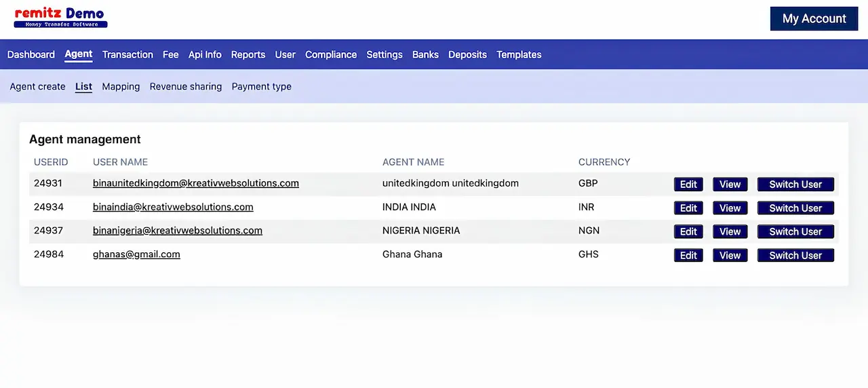Select the Revenue sharing tab
Screen dimensions: 868x388
click(x=186, y=87)
